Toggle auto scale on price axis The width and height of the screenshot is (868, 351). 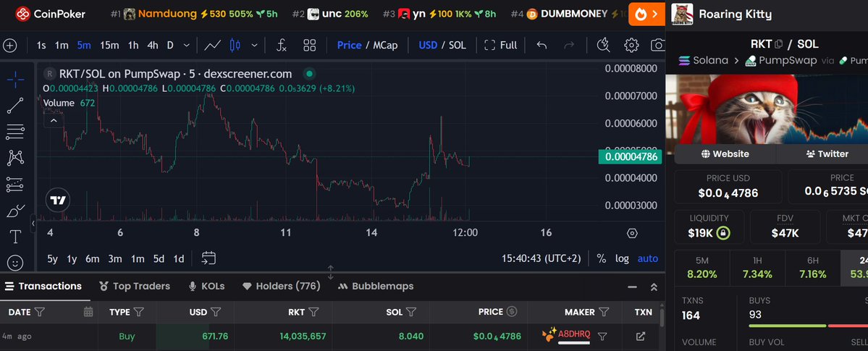pyautogui.click(x=648, y=258)
